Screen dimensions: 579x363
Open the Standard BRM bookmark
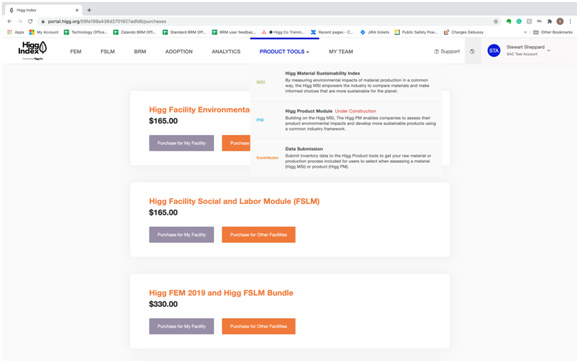pos(184,32)
